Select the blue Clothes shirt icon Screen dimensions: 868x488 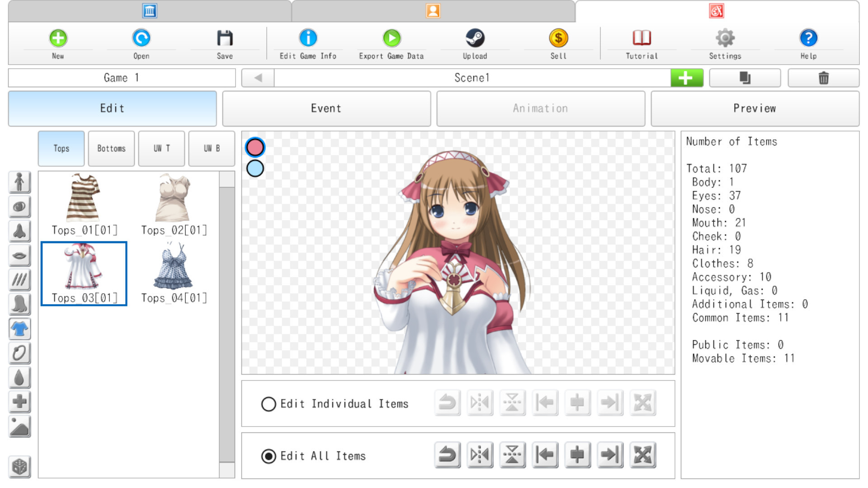(x=20, y=329)
